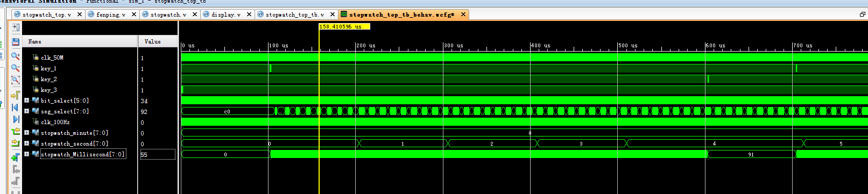Select the key_1 signal
This screenshot has width=868, height=194.
[x=48, y=68]
